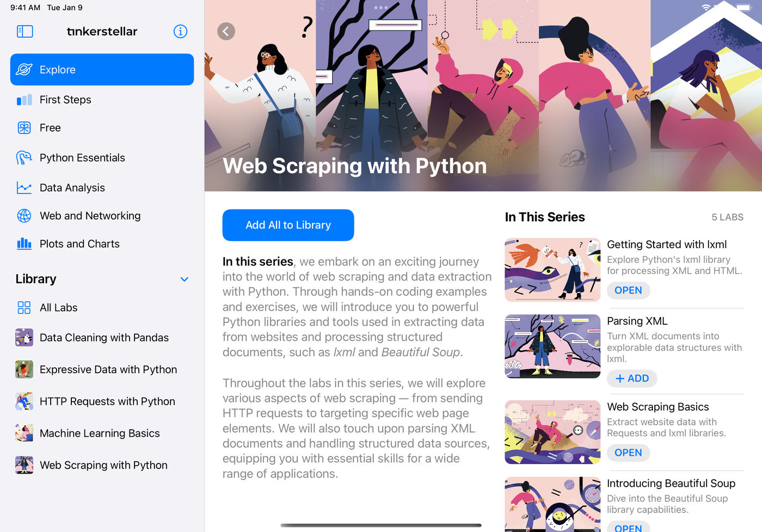Open Machine Learning Basics in library
762x532 pixels.
(x=100, y=434)
